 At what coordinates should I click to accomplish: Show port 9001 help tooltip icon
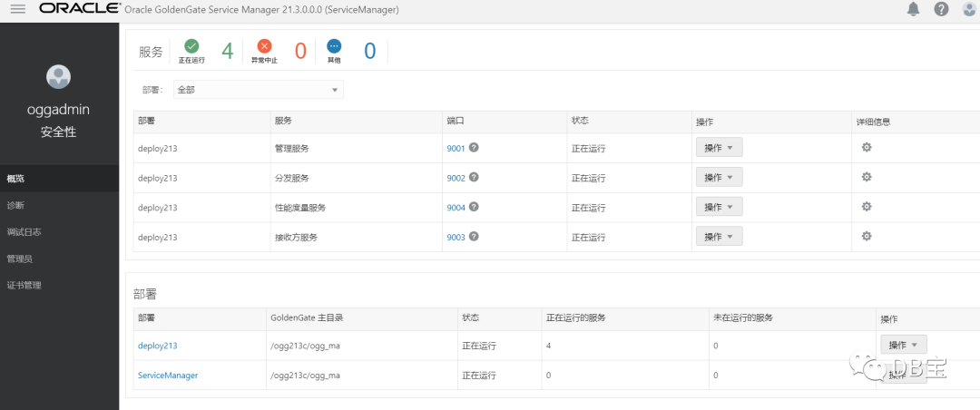click(475, 148)
